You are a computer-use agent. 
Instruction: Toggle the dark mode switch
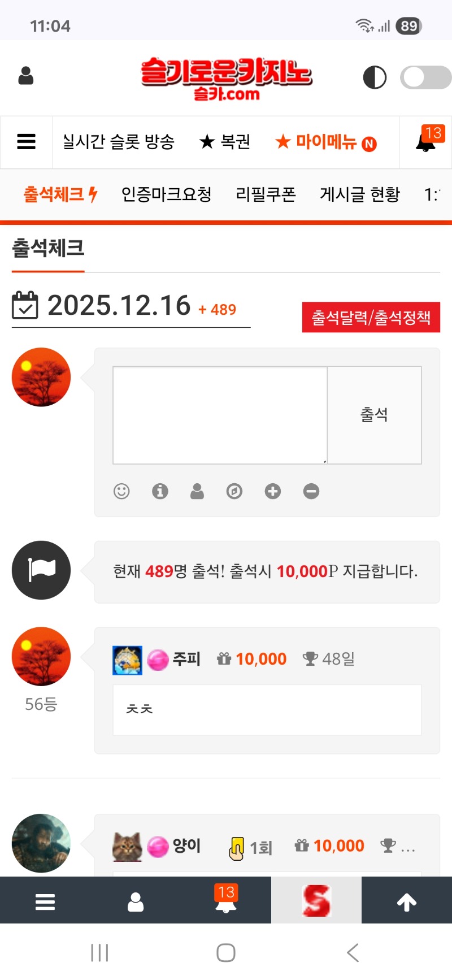coord(425,77)
